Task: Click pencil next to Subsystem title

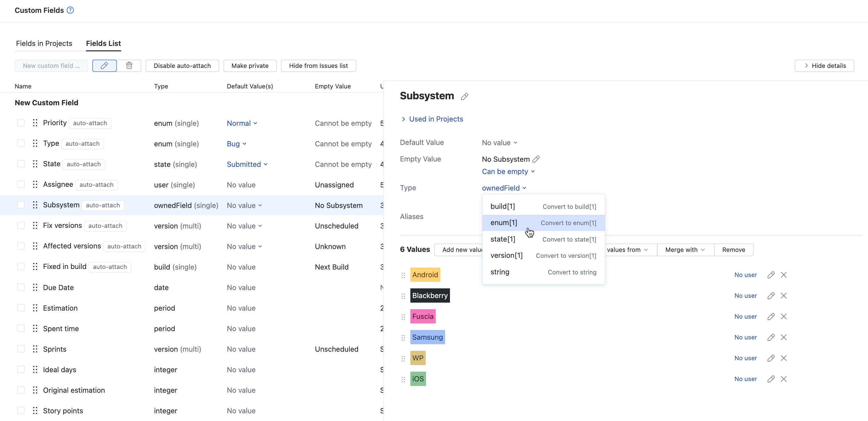Action: point(464,96)
